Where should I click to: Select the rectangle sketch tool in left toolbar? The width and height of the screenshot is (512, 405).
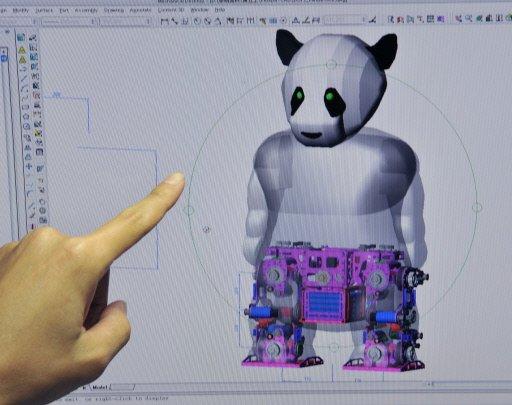click(25, 107)
